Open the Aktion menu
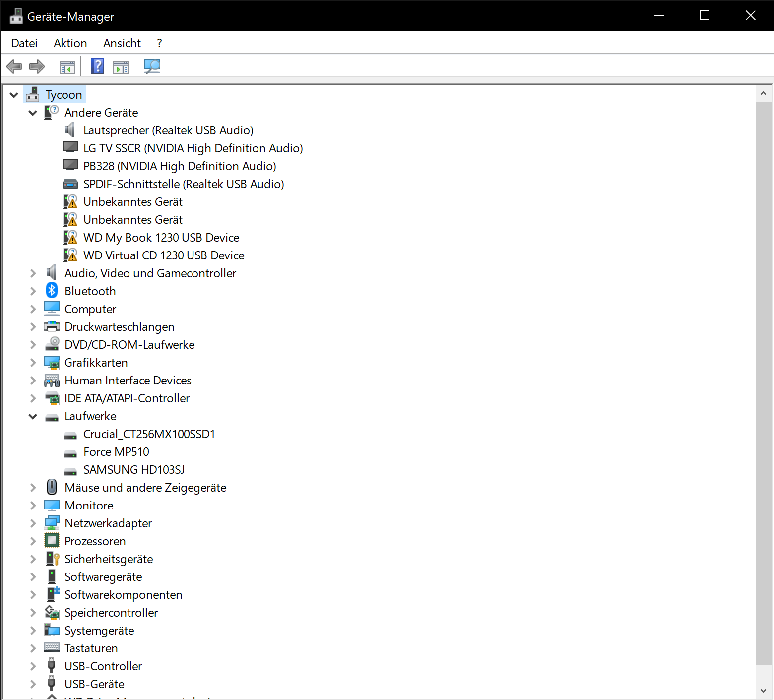 click(x=70, y=43)
